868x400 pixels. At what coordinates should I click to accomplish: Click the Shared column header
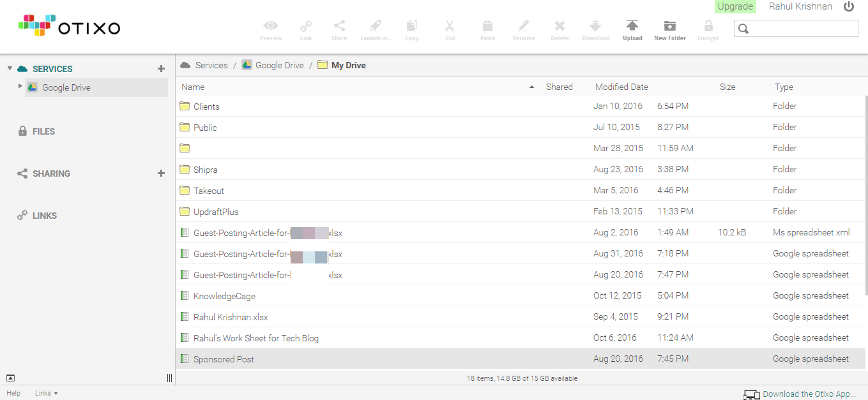click(x=560, y=87)
